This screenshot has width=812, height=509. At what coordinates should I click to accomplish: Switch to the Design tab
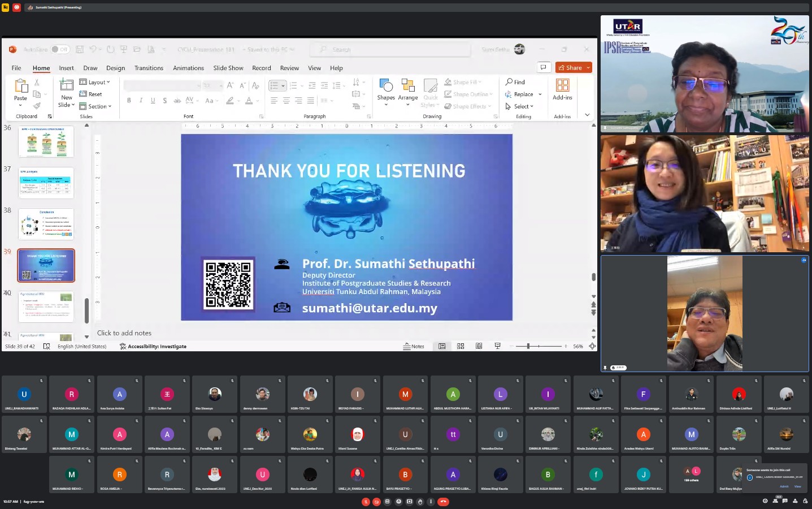[x=115, y=68]
